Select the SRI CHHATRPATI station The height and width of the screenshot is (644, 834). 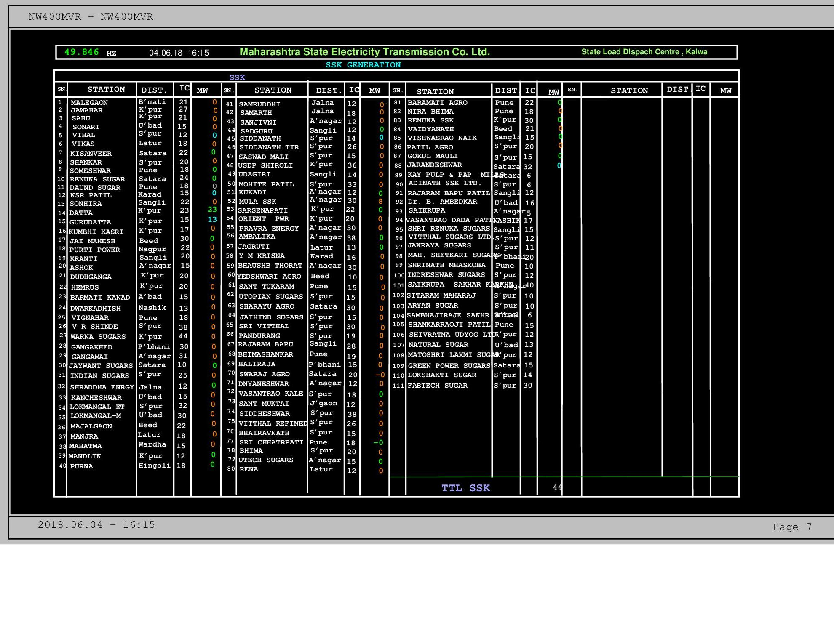click(271, 442)
